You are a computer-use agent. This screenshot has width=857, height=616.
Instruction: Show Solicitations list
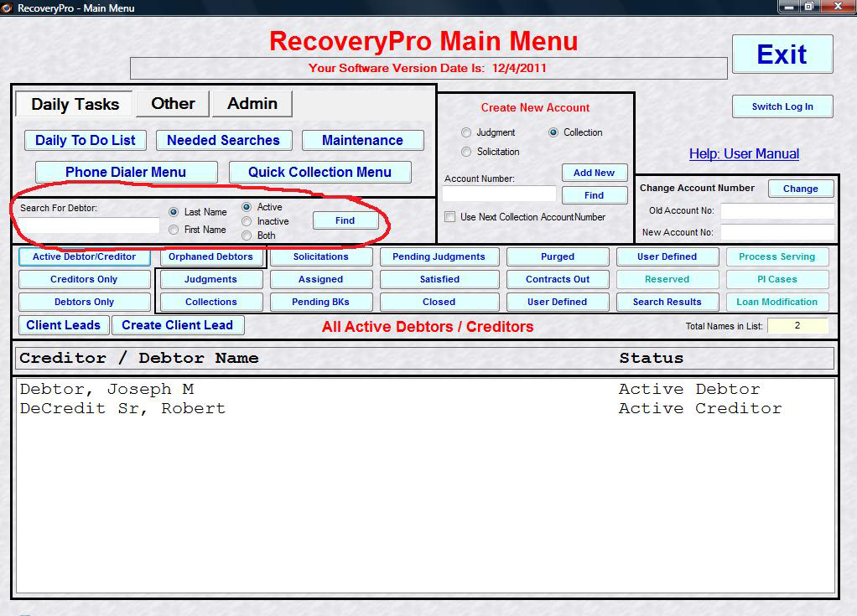coord(321,256)
